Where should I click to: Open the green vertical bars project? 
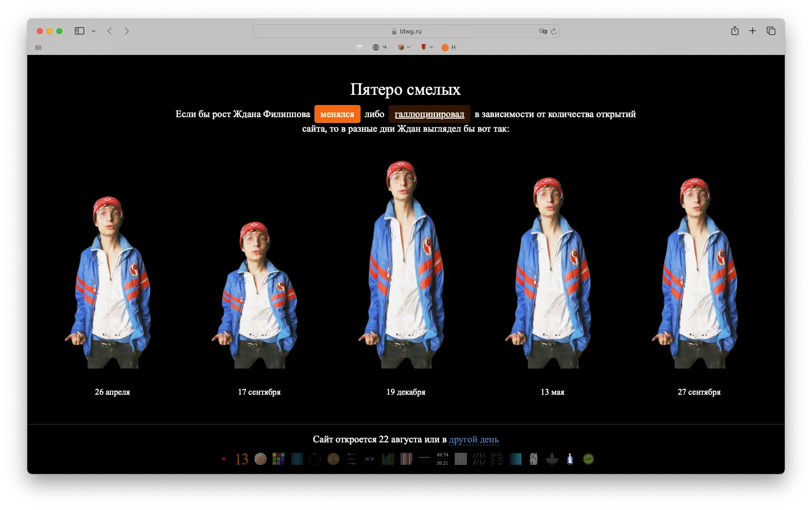click(388, 459)
